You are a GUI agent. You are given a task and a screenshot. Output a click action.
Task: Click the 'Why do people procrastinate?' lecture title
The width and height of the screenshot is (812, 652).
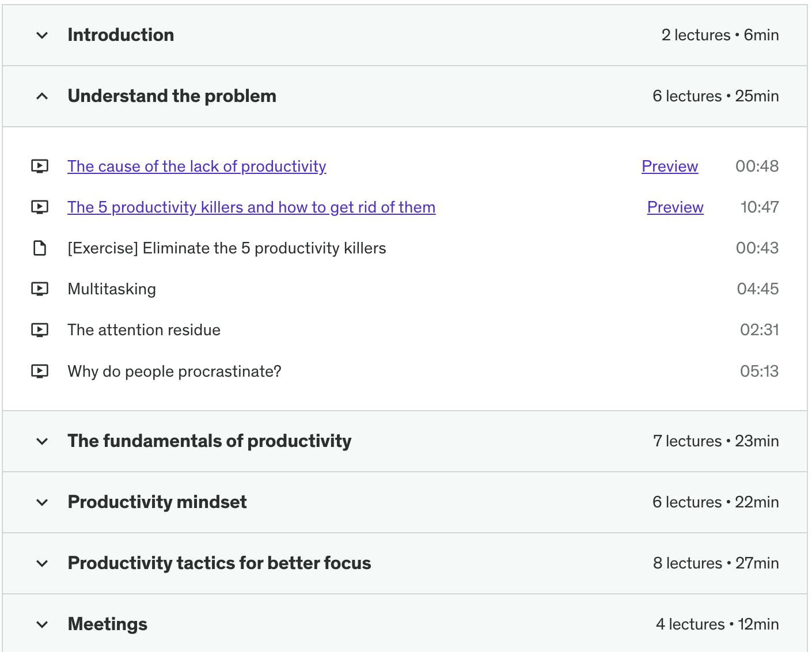tap(174, 372)
